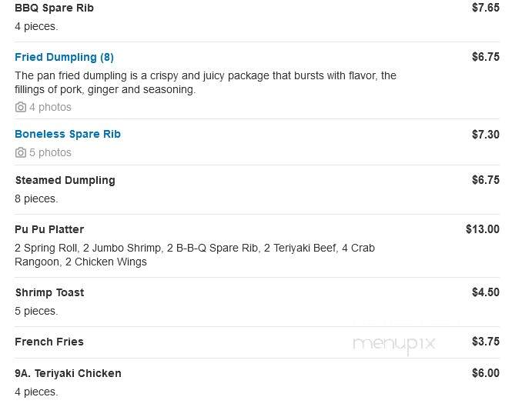Select the BBQ Spare Rib item title
Image resolution: width=532 pixels, height=407 pixels.
(55, 8)
